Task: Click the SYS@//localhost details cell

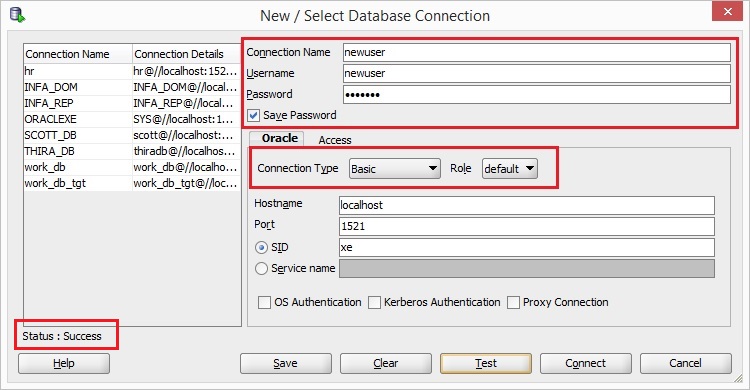Action: tap(187, 119)
